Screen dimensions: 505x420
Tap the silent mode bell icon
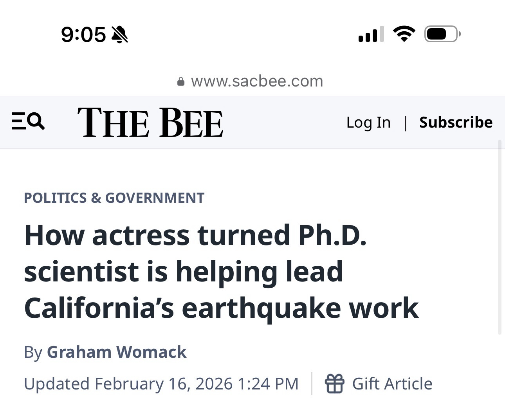point(120,34)
